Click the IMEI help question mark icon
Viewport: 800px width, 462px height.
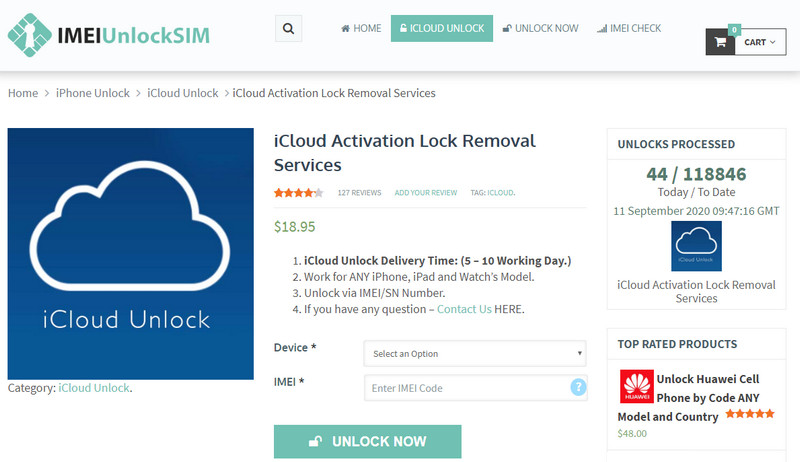[x=577, y=387]
